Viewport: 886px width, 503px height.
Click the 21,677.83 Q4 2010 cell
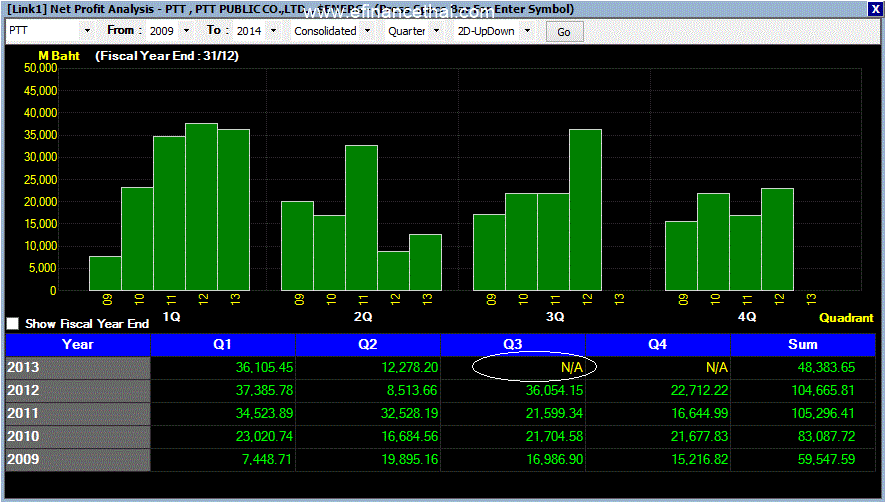(658, 437)
